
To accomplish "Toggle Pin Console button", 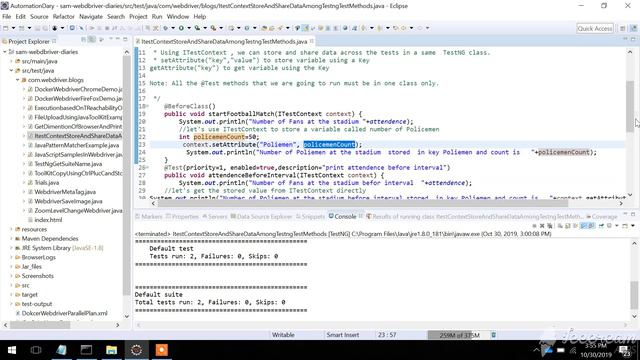I will point(601,226).
